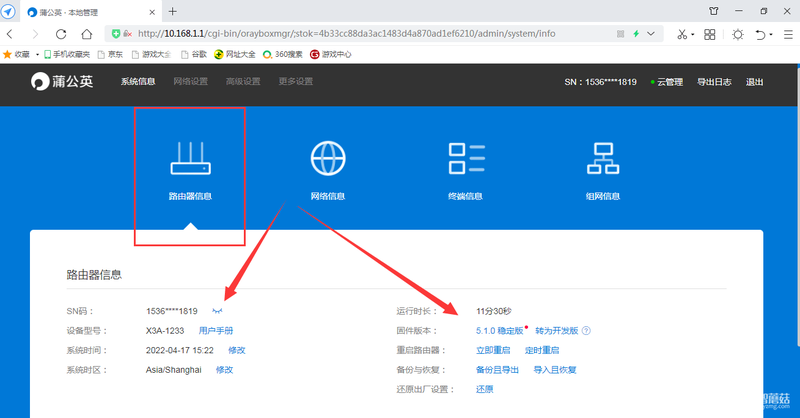This screenshot has height=418, width=800.
Task: Open the 京东 bookmark
Action: (x=110, y=54)
